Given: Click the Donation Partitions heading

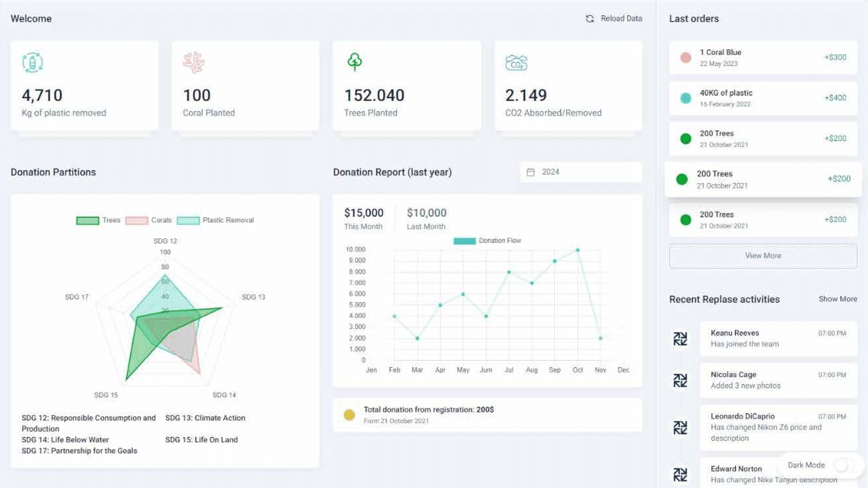Looking at the screenshot, I should pyautogui.click(x=53, y=172).
